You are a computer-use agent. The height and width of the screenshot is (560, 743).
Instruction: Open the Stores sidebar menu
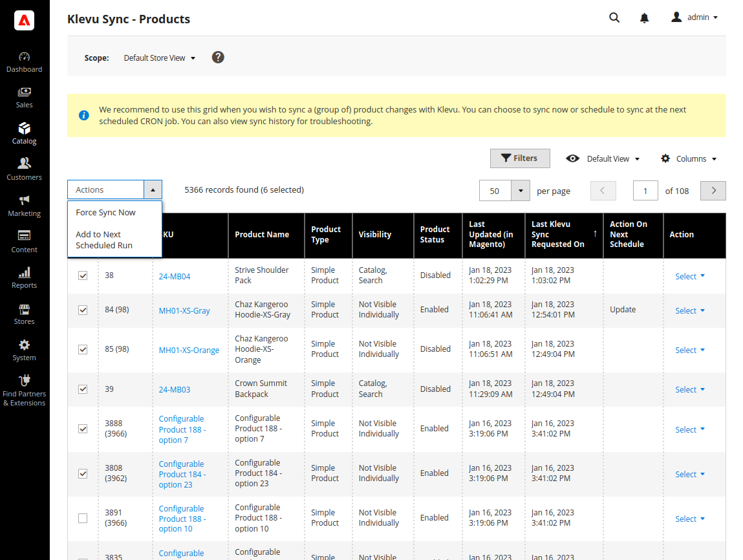24,314
